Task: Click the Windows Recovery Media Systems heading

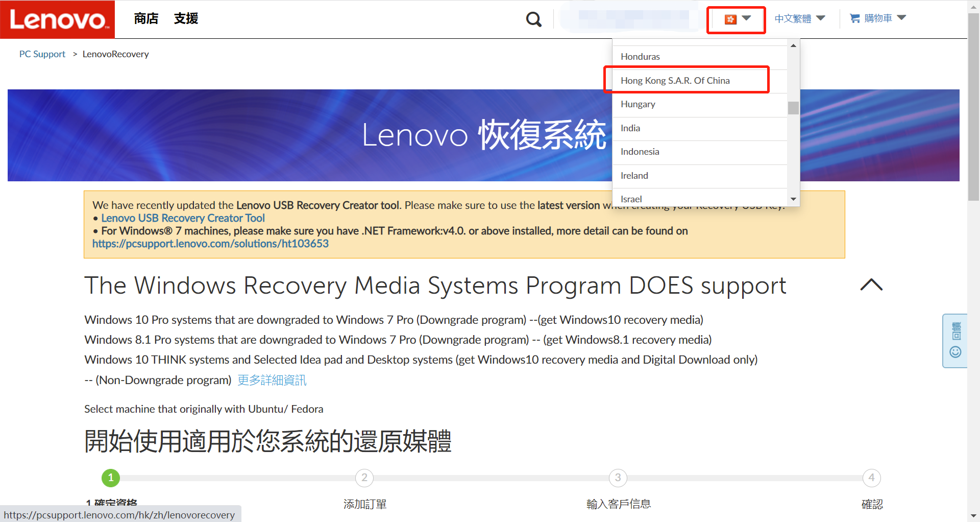Action: pos(435,286)
